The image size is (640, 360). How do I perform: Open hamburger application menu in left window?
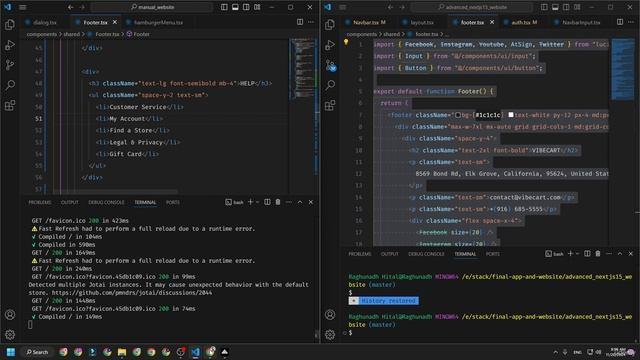23,7
